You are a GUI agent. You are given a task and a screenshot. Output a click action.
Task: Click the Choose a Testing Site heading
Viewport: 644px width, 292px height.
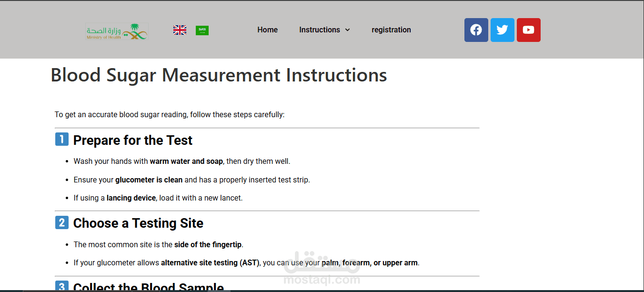138,223
